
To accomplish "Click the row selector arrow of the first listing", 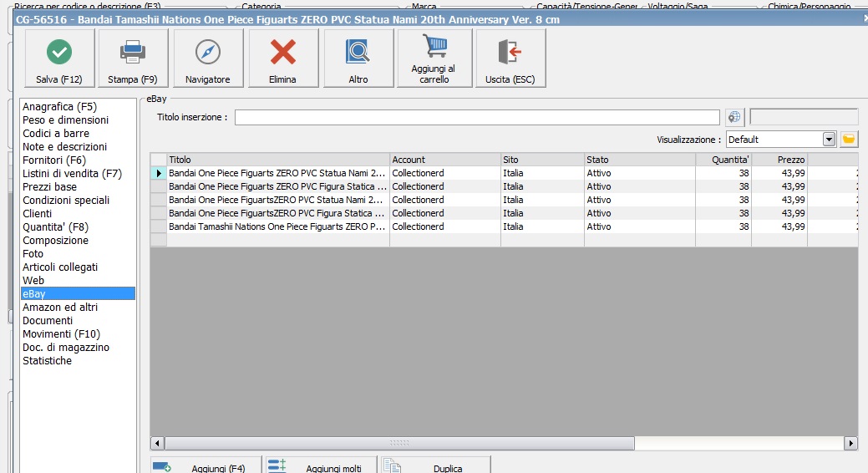I will [x=159, y=173].
